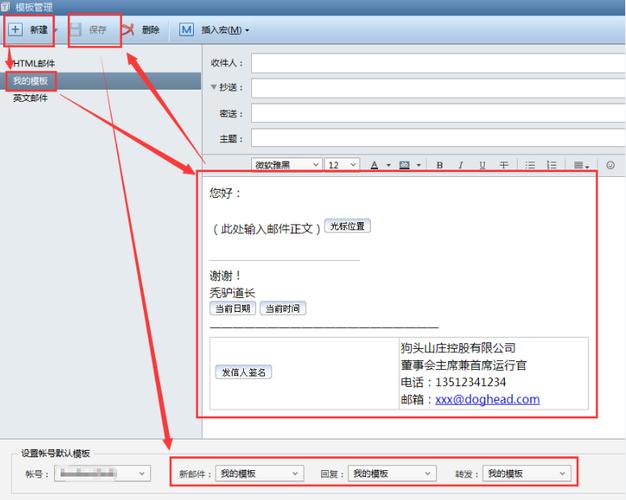Apply italic formatting

461,165
